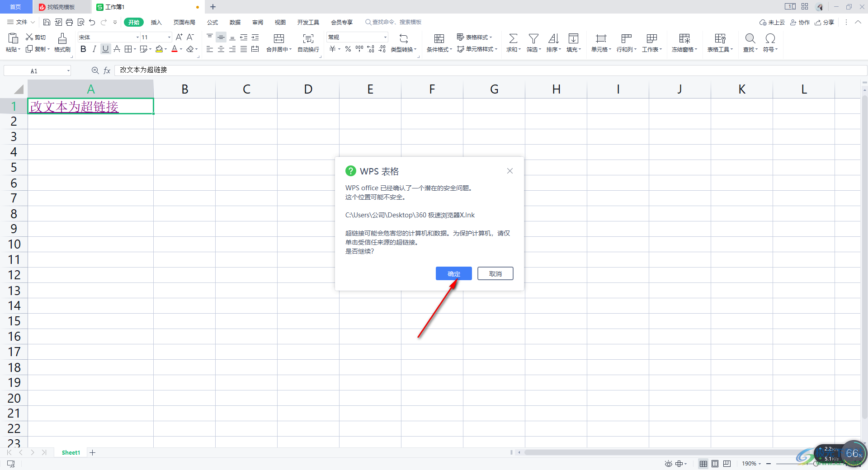Toggle middle vertical alignment

click(x=221, y=37)
